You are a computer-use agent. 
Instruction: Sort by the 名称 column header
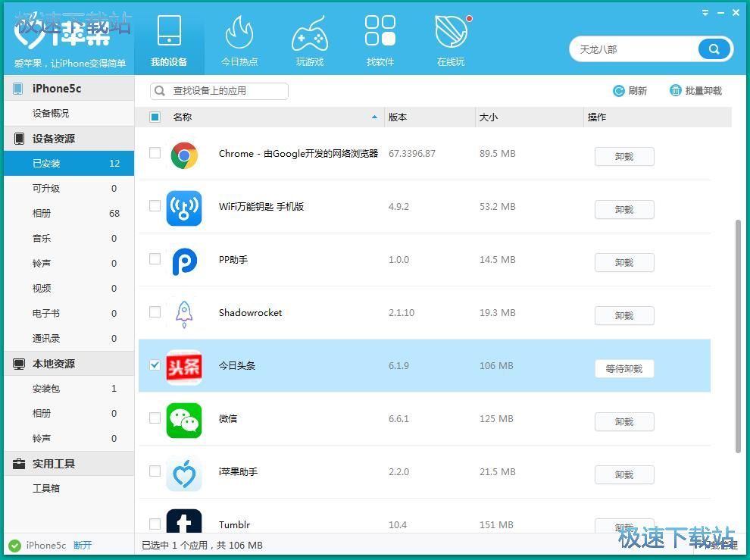click(x=183, y=117)
